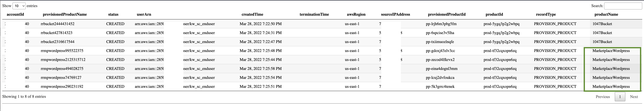Sort by productName column header

point(606,15)
